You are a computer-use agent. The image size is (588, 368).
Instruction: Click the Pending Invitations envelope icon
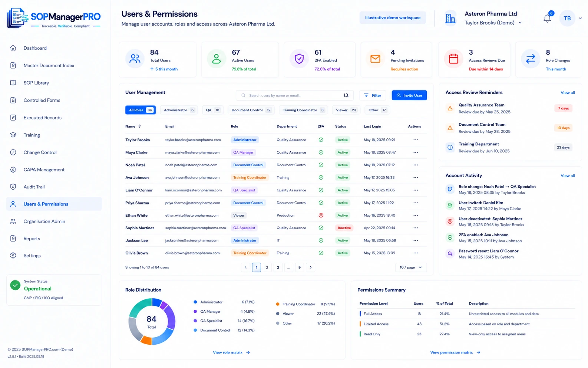coord(375,59)
